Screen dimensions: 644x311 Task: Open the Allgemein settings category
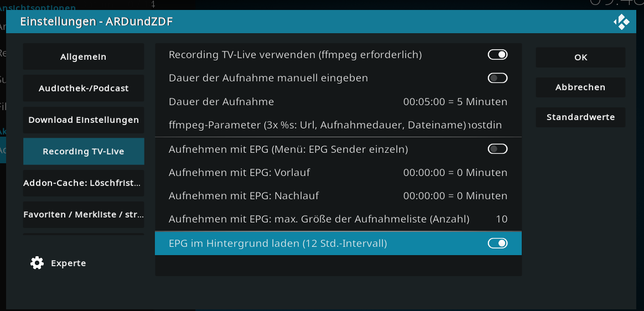coord(84,56)
